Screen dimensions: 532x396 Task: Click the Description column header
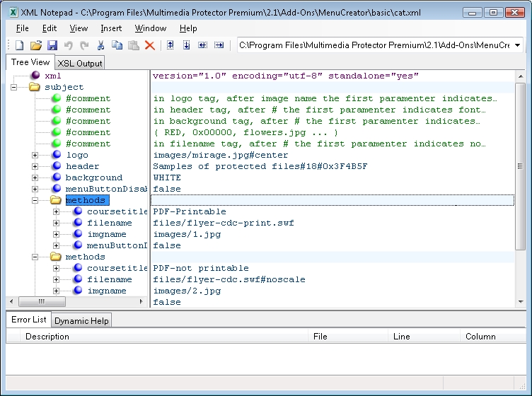pyautogui.click(x=47, y=337)
